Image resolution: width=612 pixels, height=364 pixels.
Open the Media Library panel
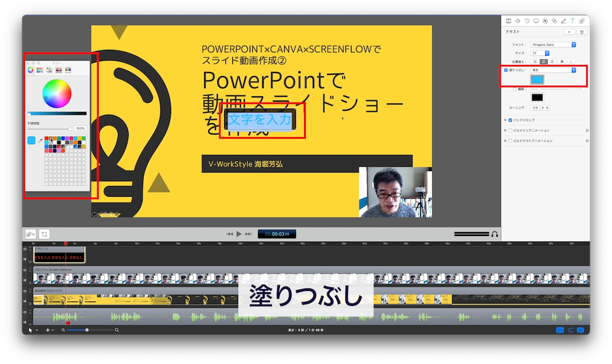click(x=581, y=21)
